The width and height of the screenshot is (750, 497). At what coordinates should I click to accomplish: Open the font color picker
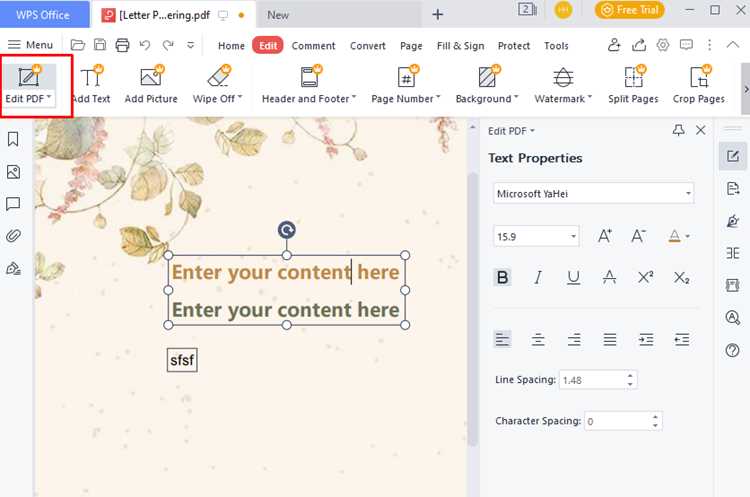click(x=678, y=236)
